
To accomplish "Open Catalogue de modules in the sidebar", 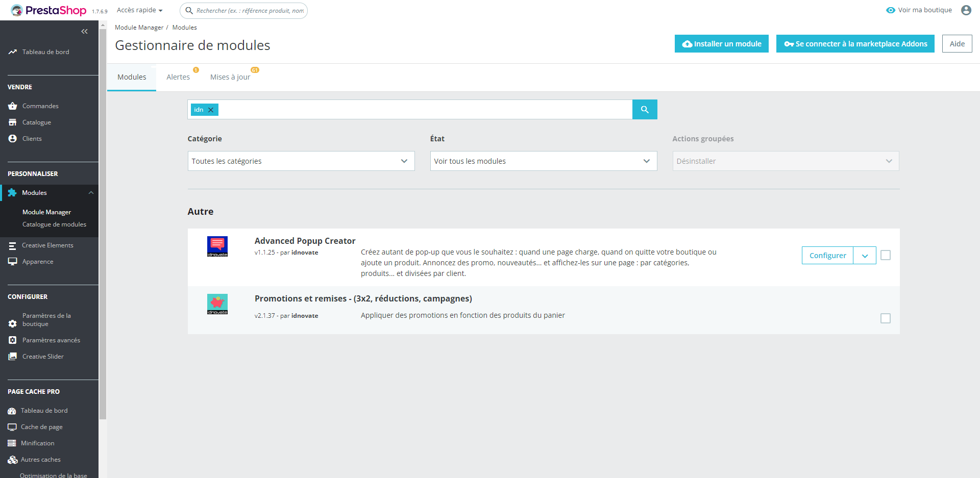I will pos(55,224).
